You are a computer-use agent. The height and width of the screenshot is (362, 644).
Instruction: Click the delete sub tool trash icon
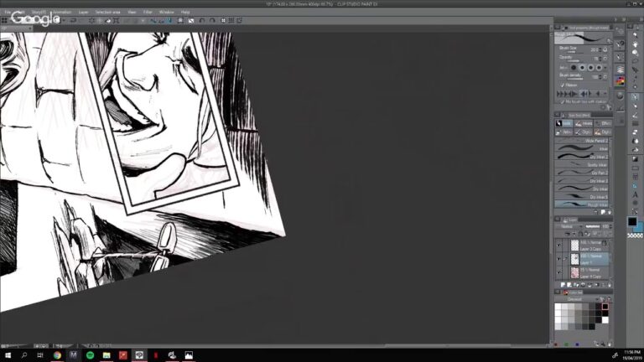click(609, 212)
